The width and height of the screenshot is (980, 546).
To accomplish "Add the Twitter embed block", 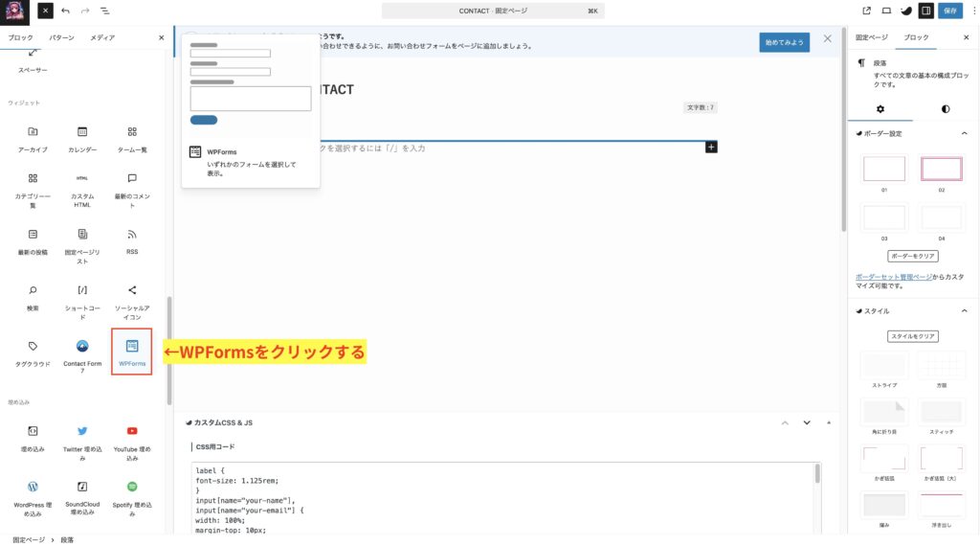I will pos(82,431).
